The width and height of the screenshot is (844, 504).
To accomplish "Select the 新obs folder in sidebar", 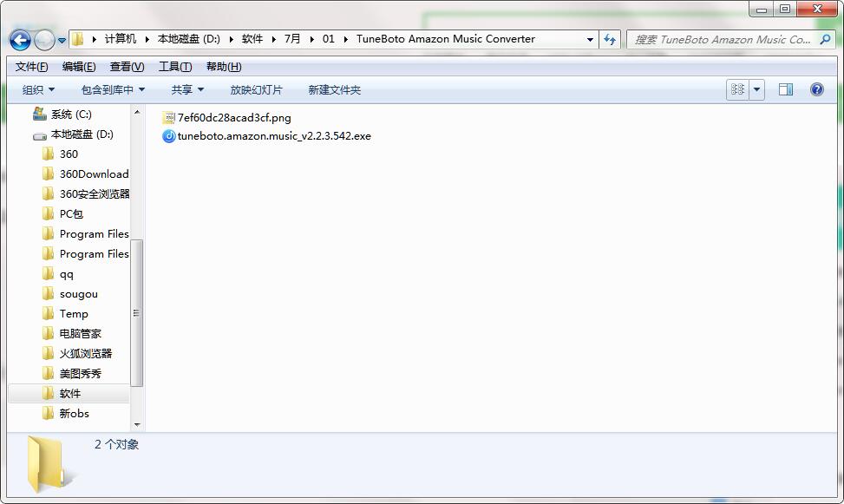I will click(x=75, y=413).
